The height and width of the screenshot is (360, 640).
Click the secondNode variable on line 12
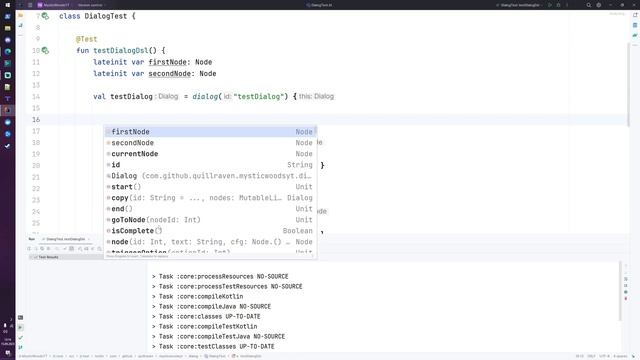tap(170, 73)
